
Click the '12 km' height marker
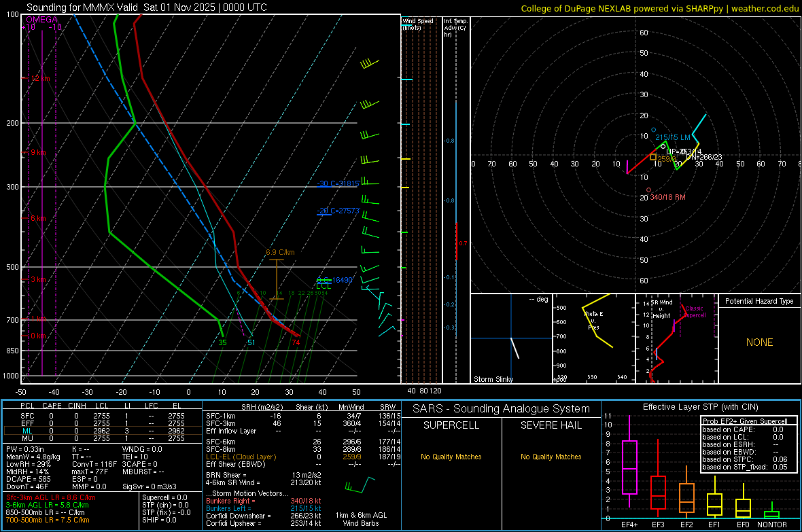point(40,78)
